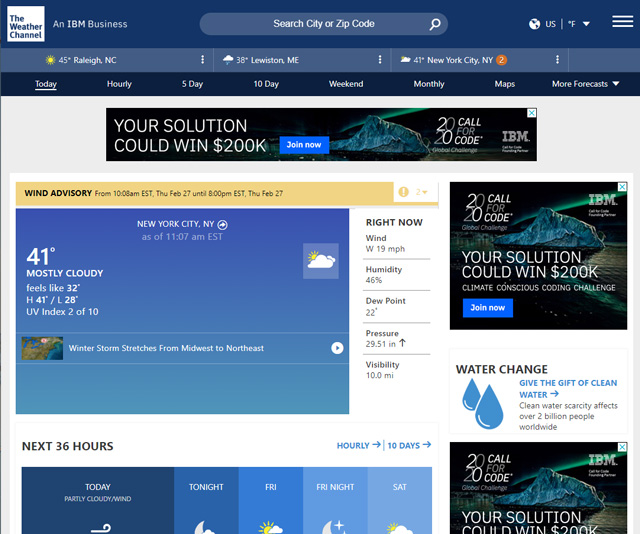Click the sun icon beside Raleigh
This screenshot has width=640, height=534.
tap(51, 60)
